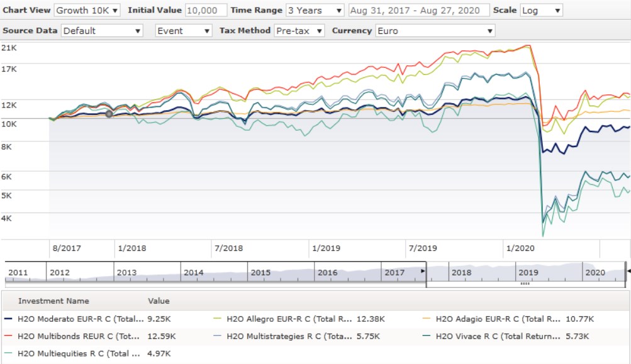
Task: Open the Currency dropdown showing Euro
Action: point(435,31)
